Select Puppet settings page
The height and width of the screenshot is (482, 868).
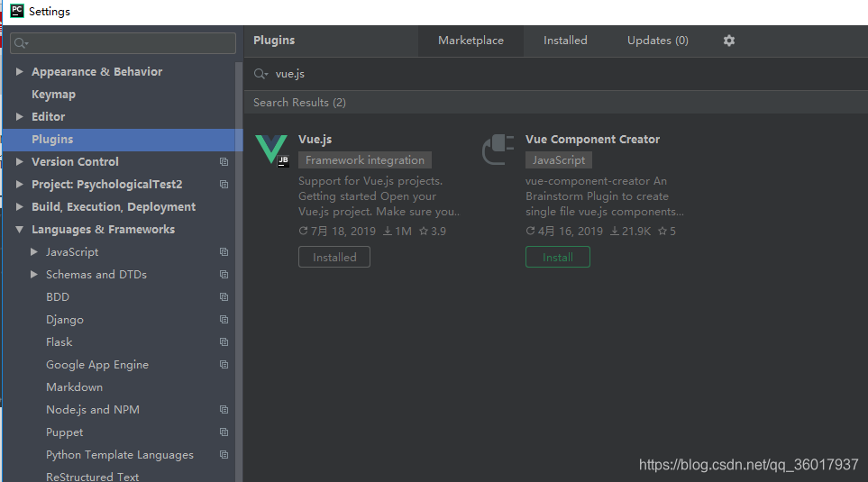pos(64,432)
